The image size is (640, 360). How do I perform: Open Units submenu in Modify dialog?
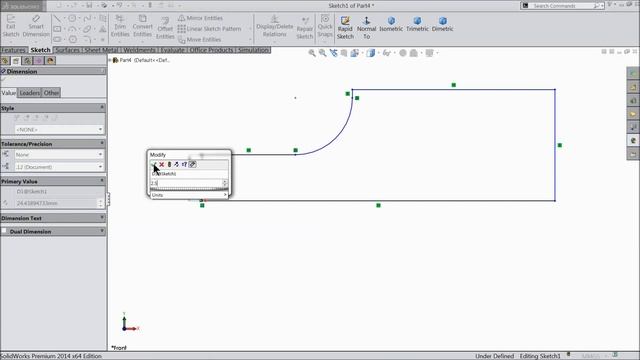pos(189,195)
